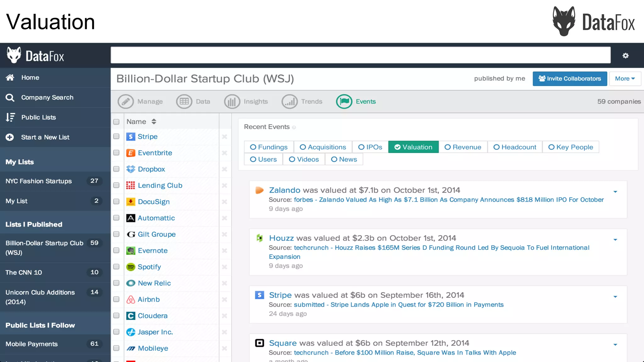Expand the Zalando event arrow

click(615, 192)
